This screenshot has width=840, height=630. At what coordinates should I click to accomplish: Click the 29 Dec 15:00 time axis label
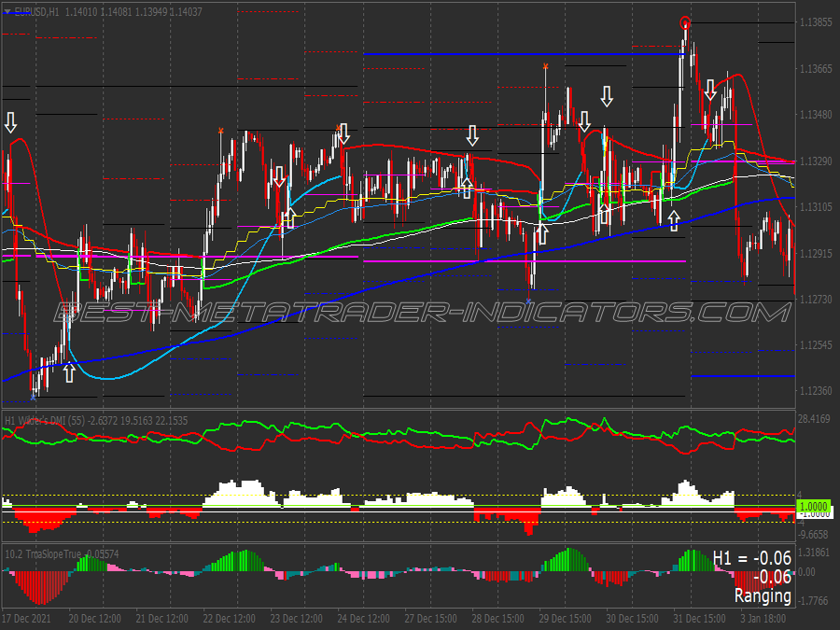566,618
